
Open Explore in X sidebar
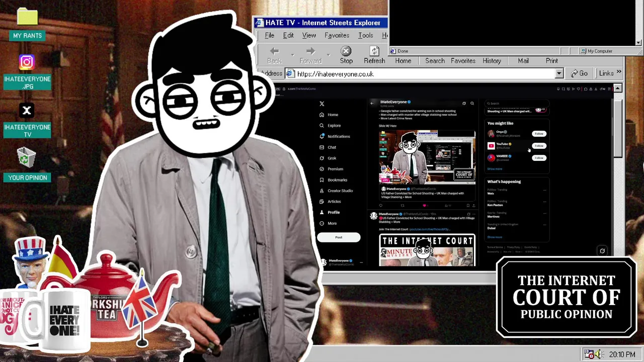tap(330, 126)
